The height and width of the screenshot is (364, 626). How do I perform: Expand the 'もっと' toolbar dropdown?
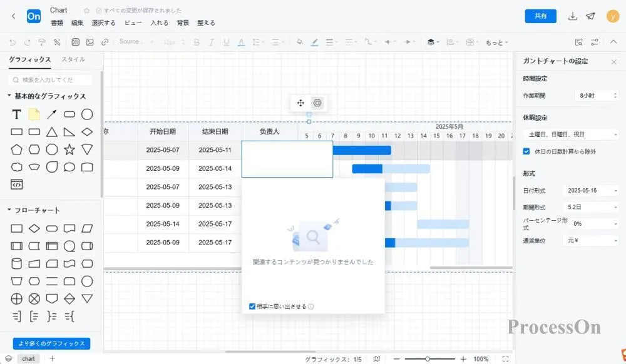pos(496,43)
